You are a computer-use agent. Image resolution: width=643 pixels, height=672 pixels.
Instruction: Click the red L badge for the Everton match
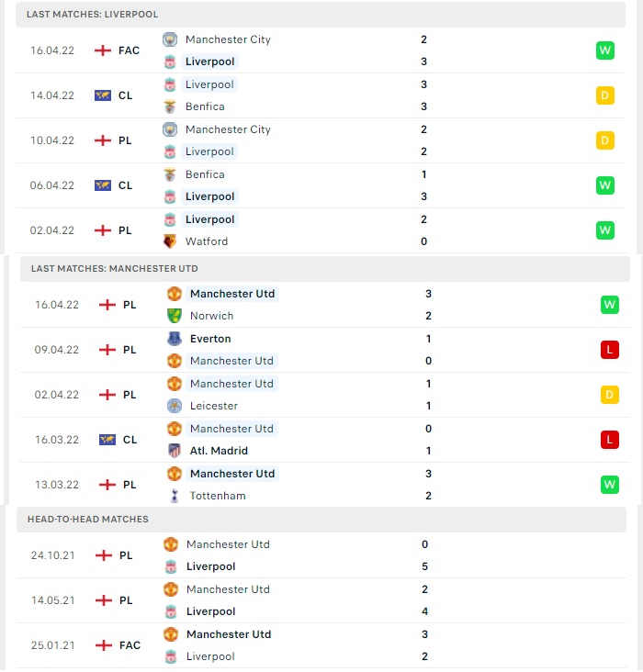610,350
